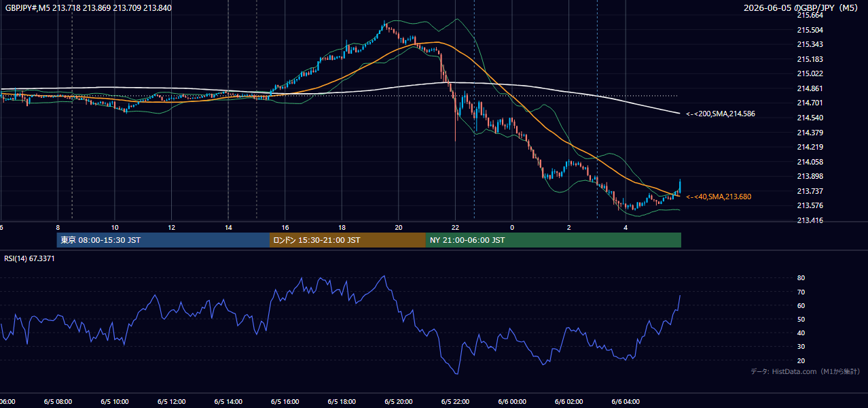Click the 6/6 02:00 time axis label
The width and height of the screenshot is (868, 408).
coord(569,402)
